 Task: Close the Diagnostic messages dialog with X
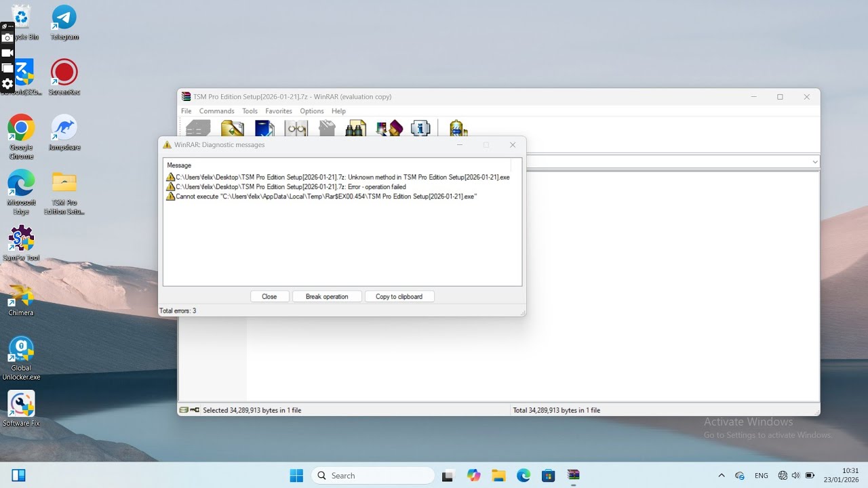(x=513, y=145)
